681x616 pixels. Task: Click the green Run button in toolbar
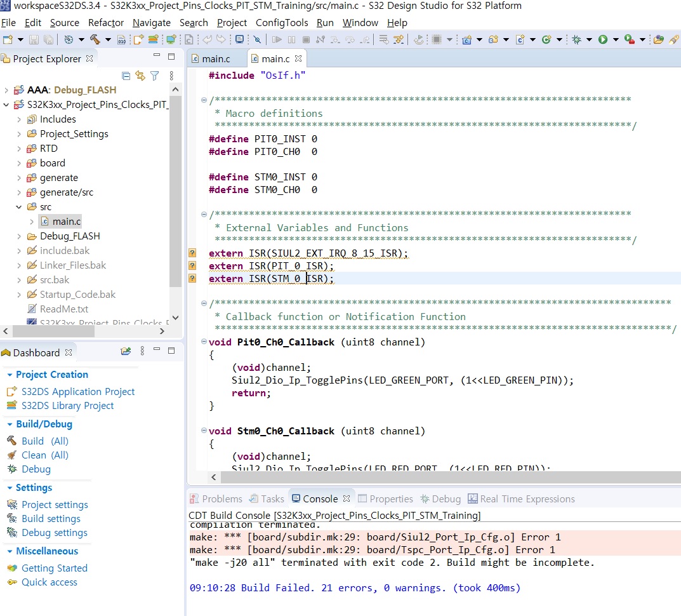[x=602, y=39]
